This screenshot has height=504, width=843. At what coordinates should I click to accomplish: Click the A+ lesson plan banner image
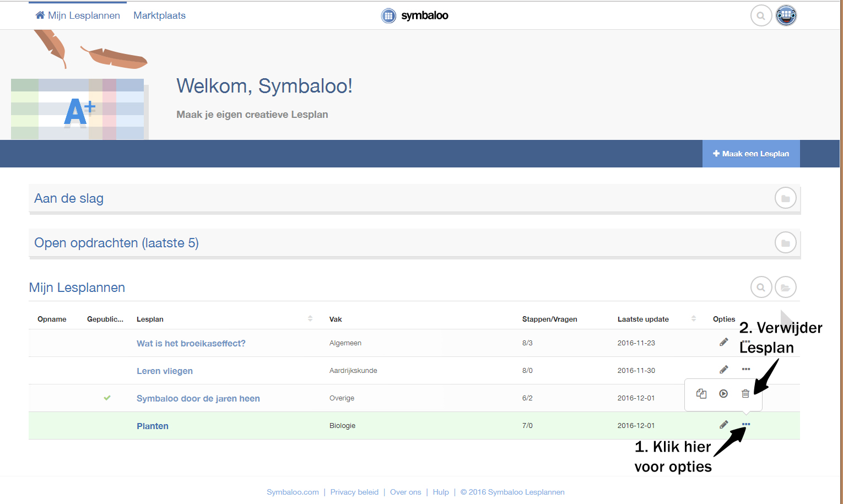point(79,109)
